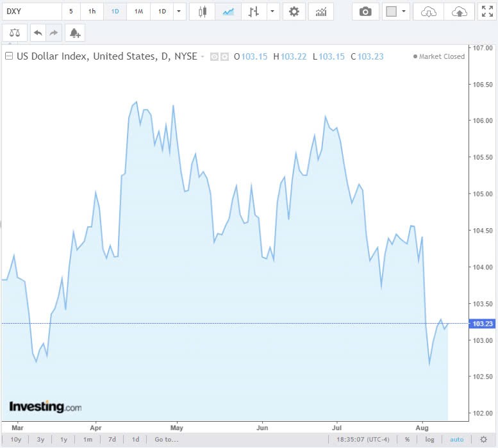Image resolution: width=498 pixels, height=448 pixels.
Task: Toggle the percent scale option
Action: 407,439
